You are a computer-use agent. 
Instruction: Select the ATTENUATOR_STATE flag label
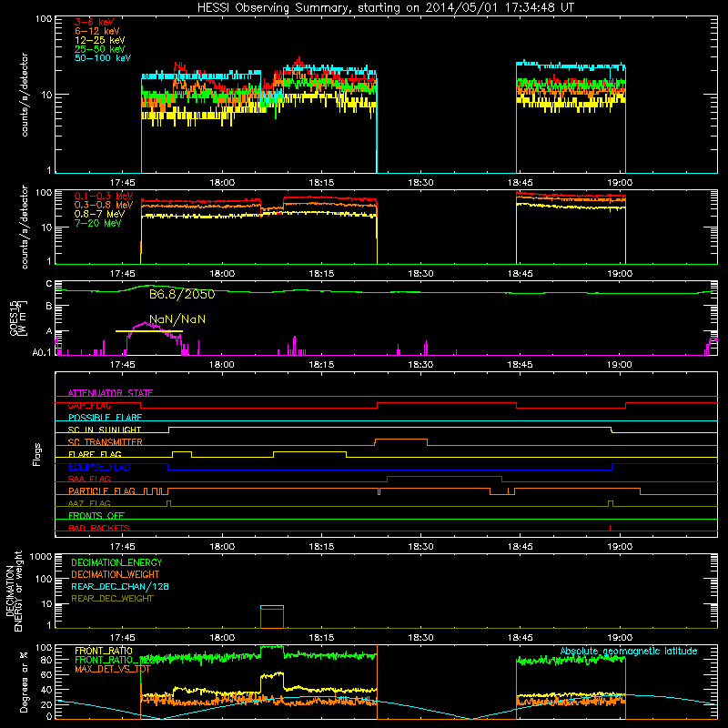pos(110,393)
